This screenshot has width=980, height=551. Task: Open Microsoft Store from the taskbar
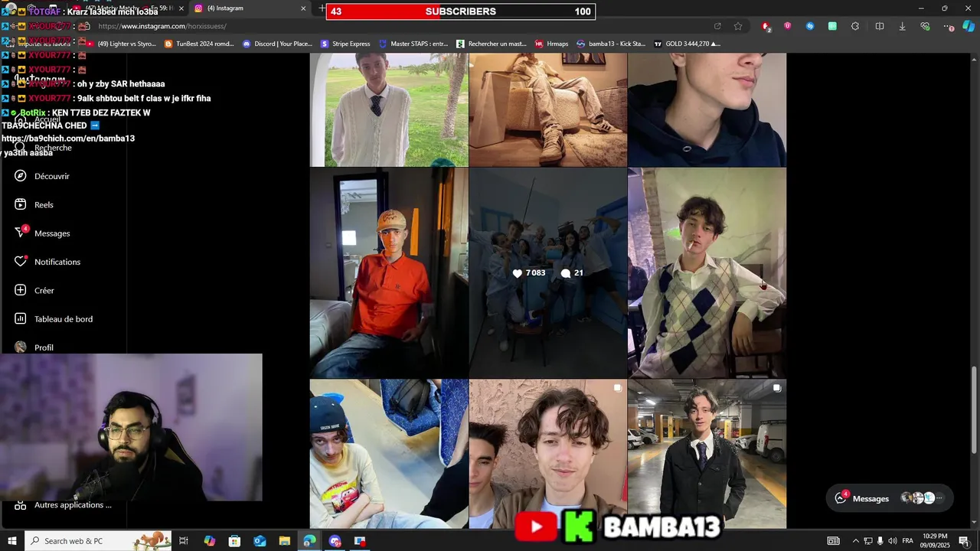[235, 541]
